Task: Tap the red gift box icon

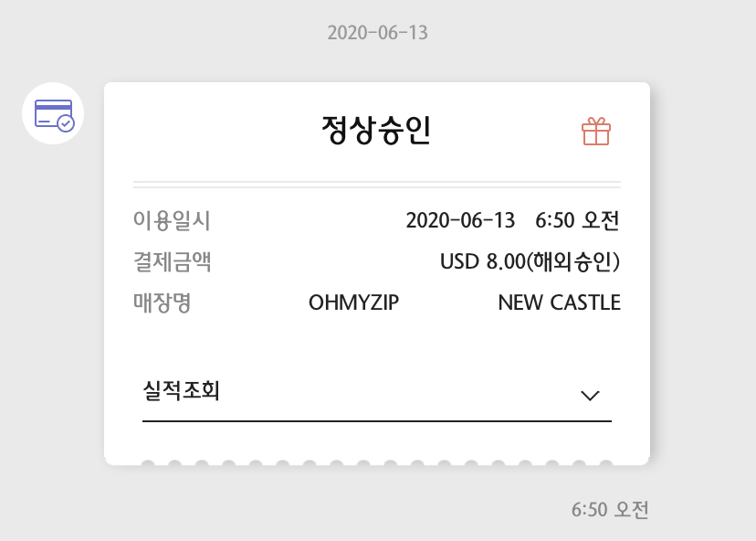Action: (x=595, y=131)
